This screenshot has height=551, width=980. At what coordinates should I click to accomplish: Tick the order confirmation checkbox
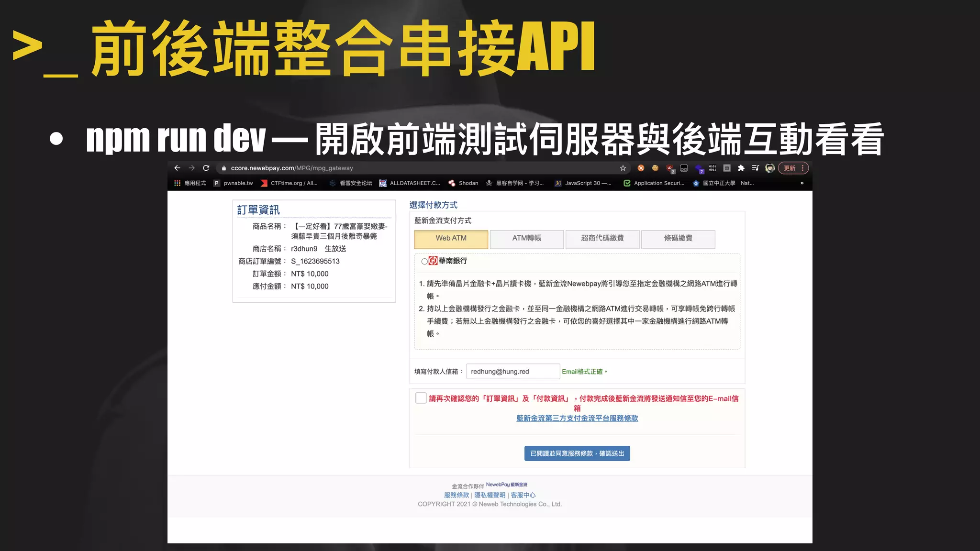[x=421, y=398]
